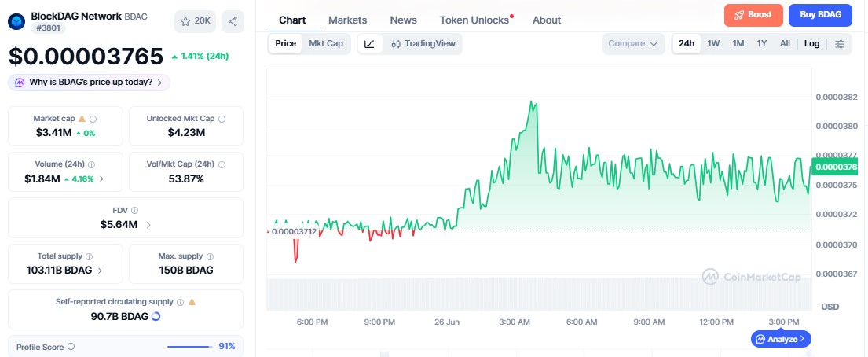Viewport: 868px width, 357px height.
Task: Expand Total supply details chevron
Action: tap(101, 271)
